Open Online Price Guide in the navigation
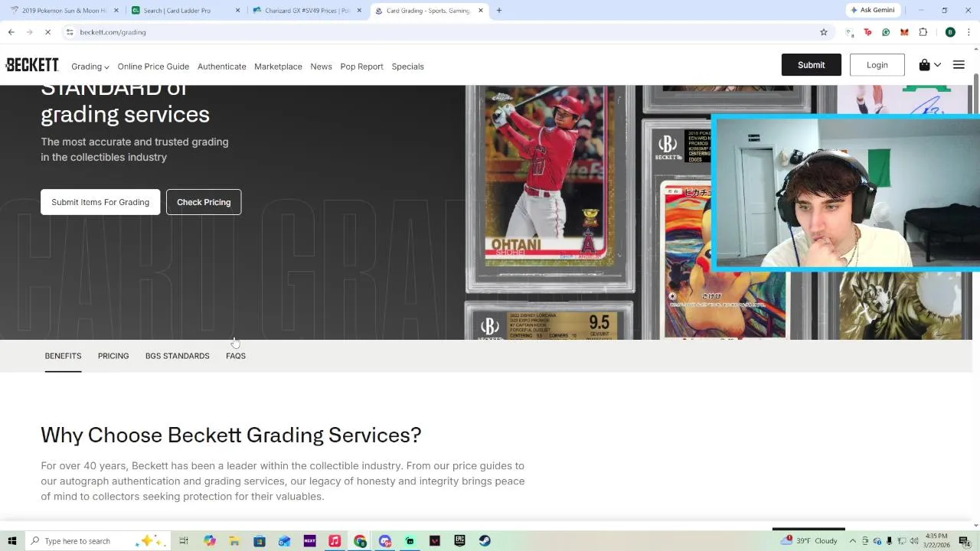Image resolution: width=980 pixels, height=551 pixels. (x=153, y=67)
